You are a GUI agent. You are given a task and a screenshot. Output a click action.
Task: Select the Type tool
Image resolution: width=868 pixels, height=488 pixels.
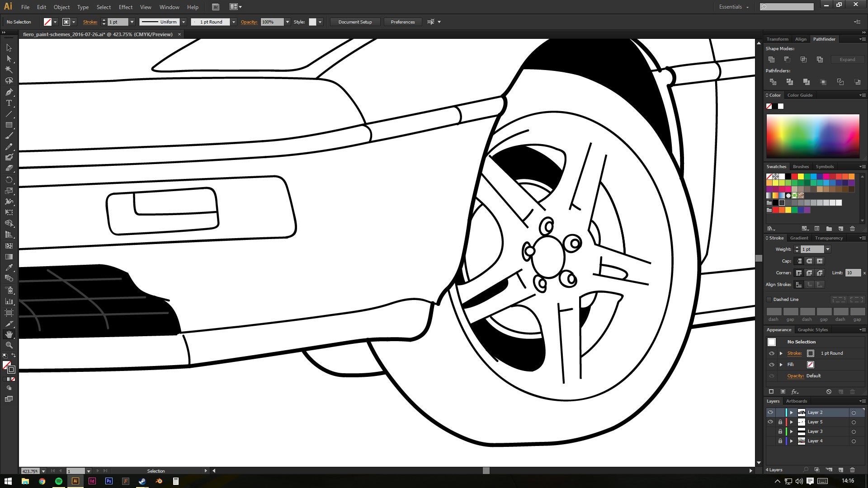tap(9, 103)
